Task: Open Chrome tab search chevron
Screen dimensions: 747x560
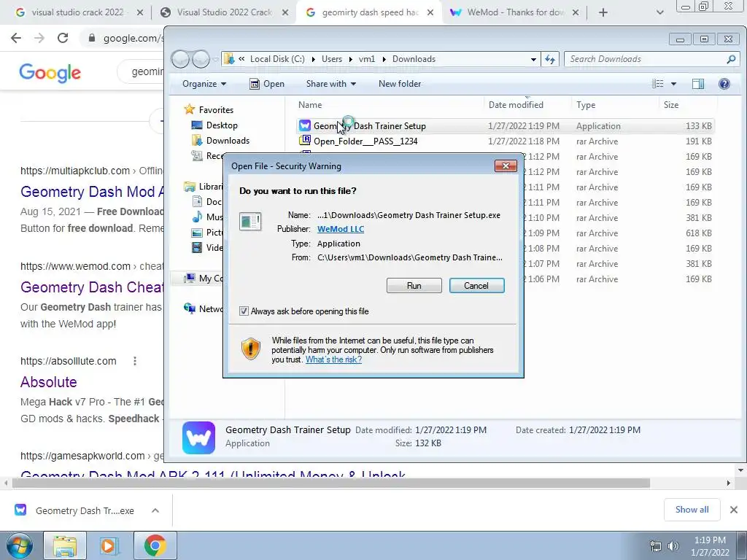Action: (659, 13)
